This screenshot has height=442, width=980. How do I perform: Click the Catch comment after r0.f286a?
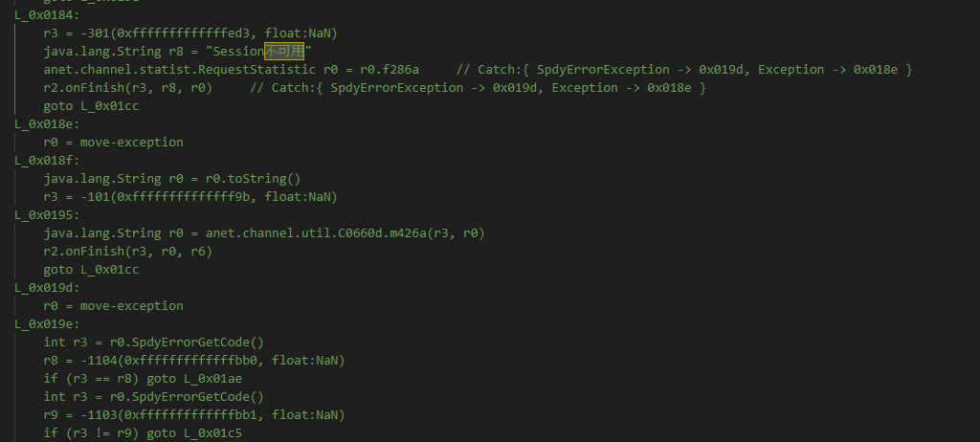[683, 70]
